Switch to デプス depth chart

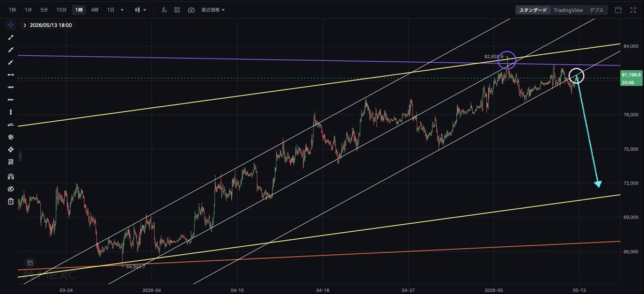(x=596, y=10)
